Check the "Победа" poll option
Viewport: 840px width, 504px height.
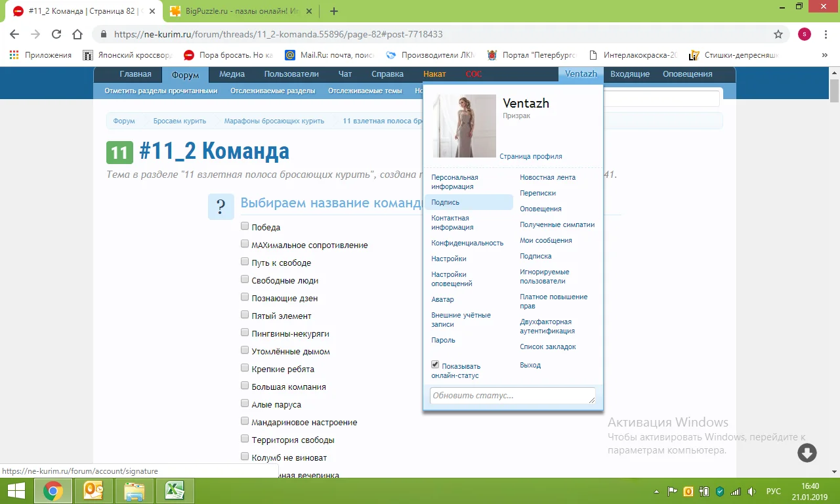(x=245, y=226)
